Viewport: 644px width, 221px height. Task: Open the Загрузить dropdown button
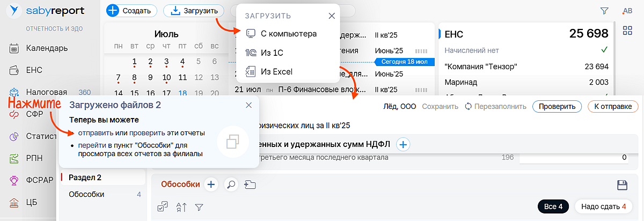pos(194,11)
